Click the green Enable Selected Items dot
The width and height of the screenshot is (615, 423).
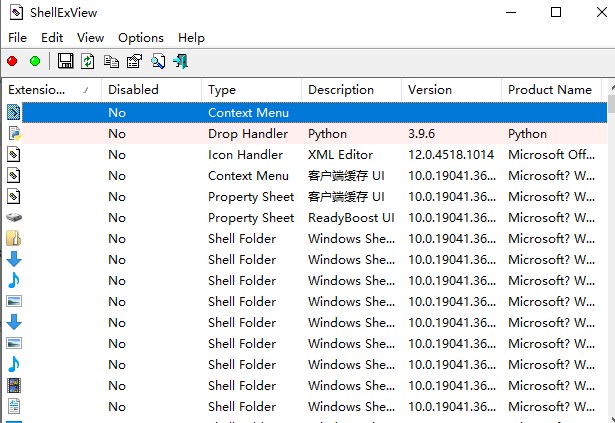pos(35,62)
